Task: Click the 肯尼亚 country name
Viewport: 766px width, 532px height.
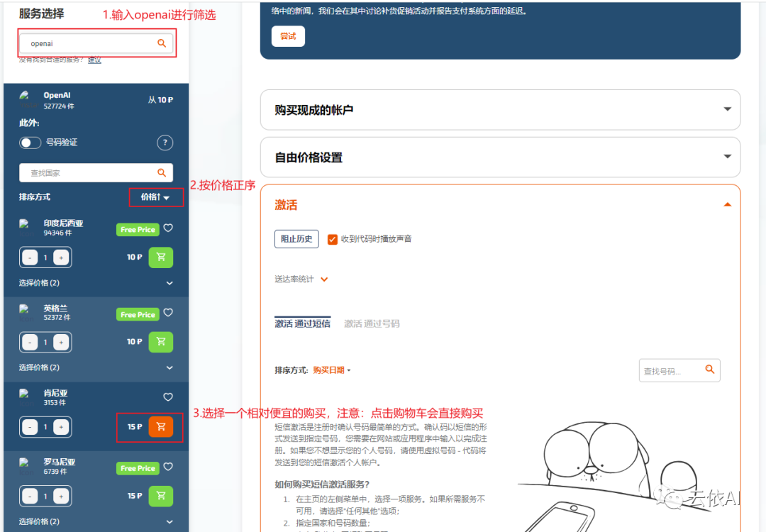Action: click(x=55, y=393)
